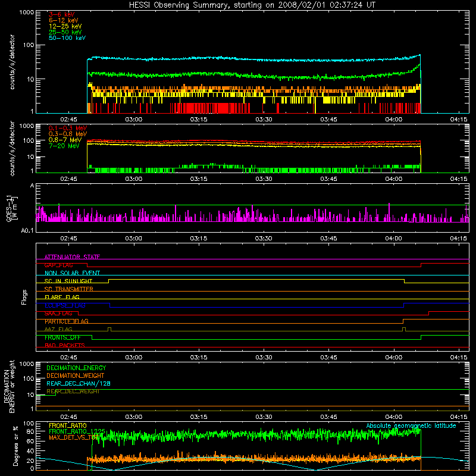Click the 'REAR_DEC_CHAN/128' legend entry

[79, 383]
